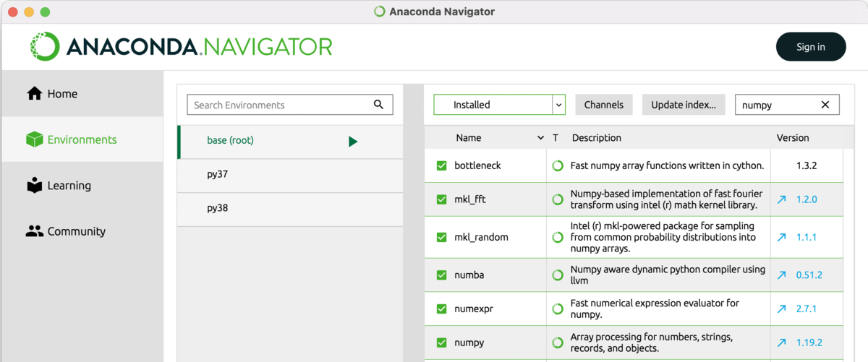Switch to the Environments tab
Screen dimensions: 868x362
pos(82,139)
